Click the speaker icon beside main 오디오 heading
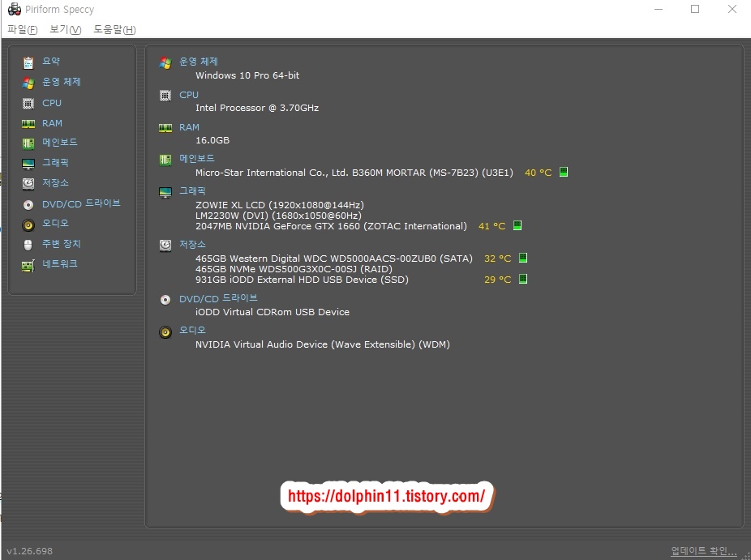Screen dimensions: 751x560 point(165,332)
